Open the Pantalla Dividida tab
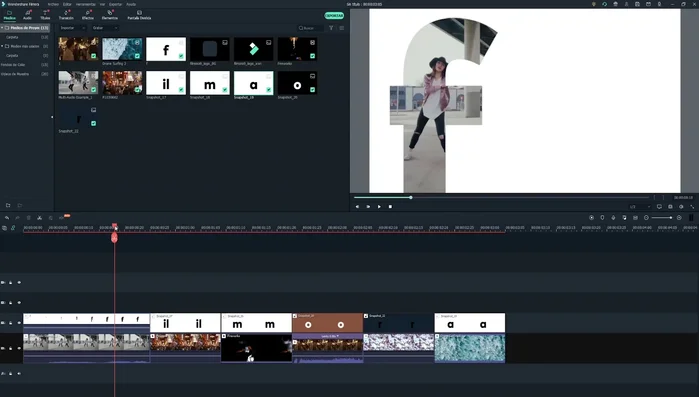Image resolution: width=699 pixels, height=397 pixels. coord(139,15)
